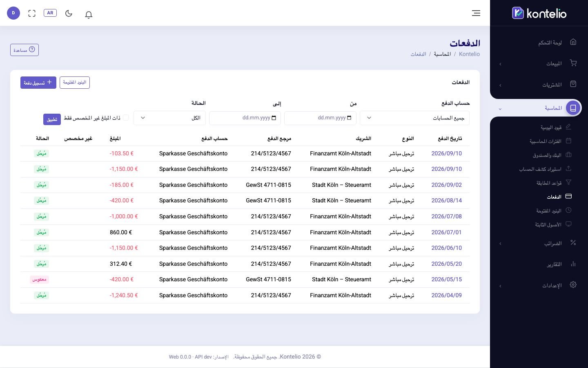Expand المبيعات submenu chevron
Viewport: 588px width, 368px height.
click(x=501, y=64)
